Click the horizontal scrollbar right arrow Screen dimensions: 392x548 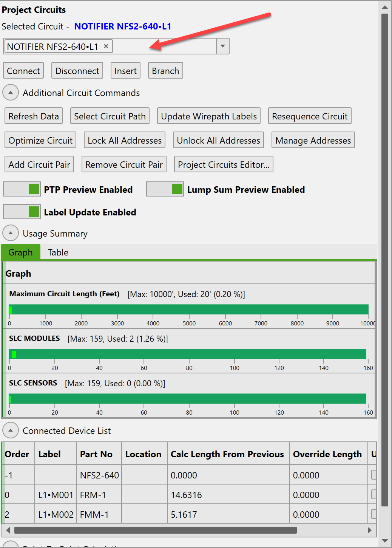tap(369, 530)
